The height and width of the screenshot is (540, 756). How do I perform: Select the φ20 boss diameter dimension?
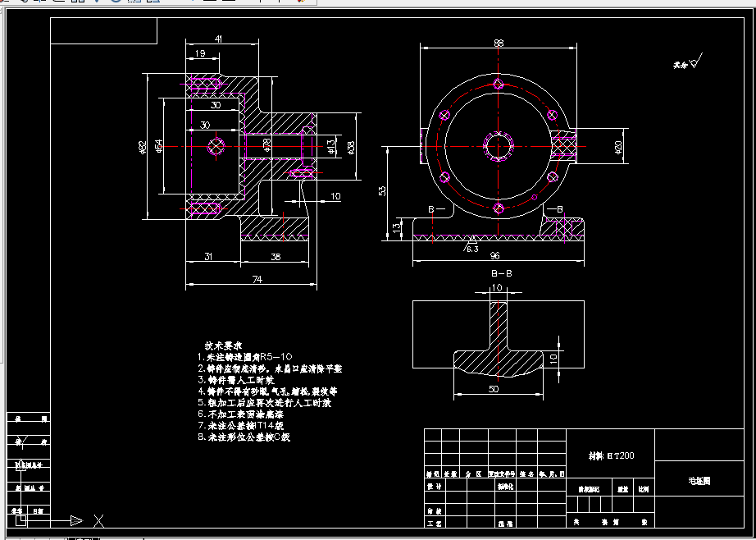[x=618, y=147]
